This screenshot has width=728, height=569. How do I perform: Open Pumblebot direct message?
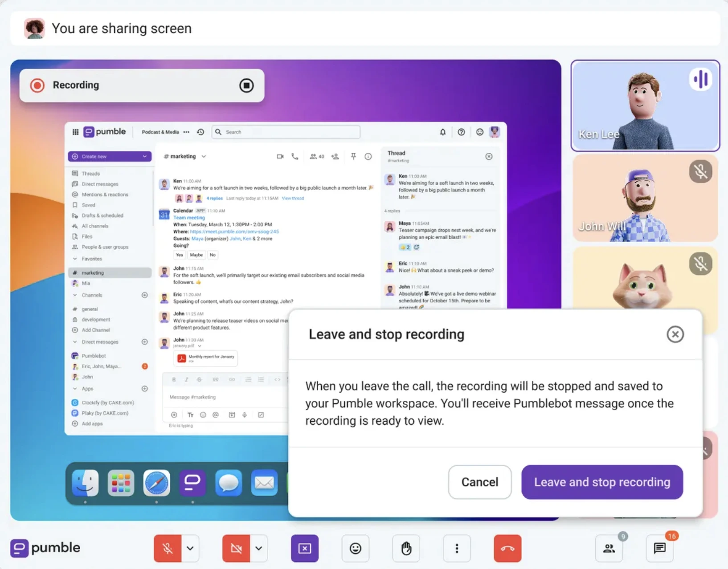(94, 356)
